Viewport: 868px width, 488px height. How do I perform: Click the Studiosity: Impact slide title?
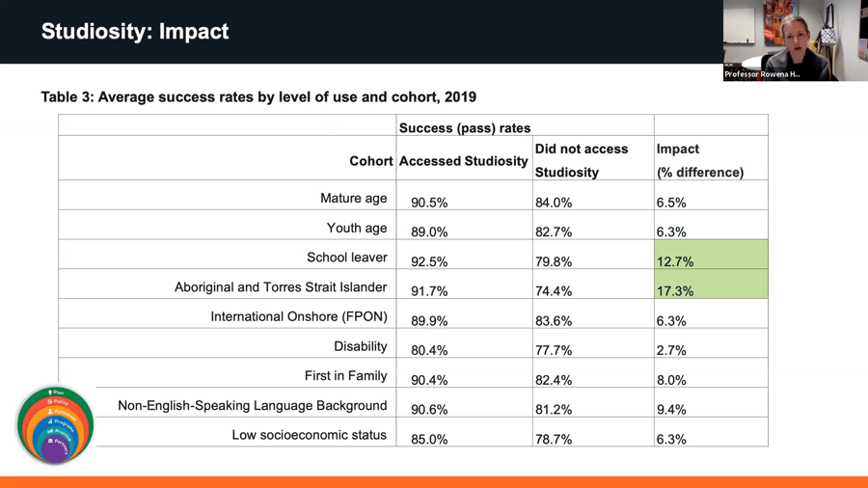tap(135, 32)
